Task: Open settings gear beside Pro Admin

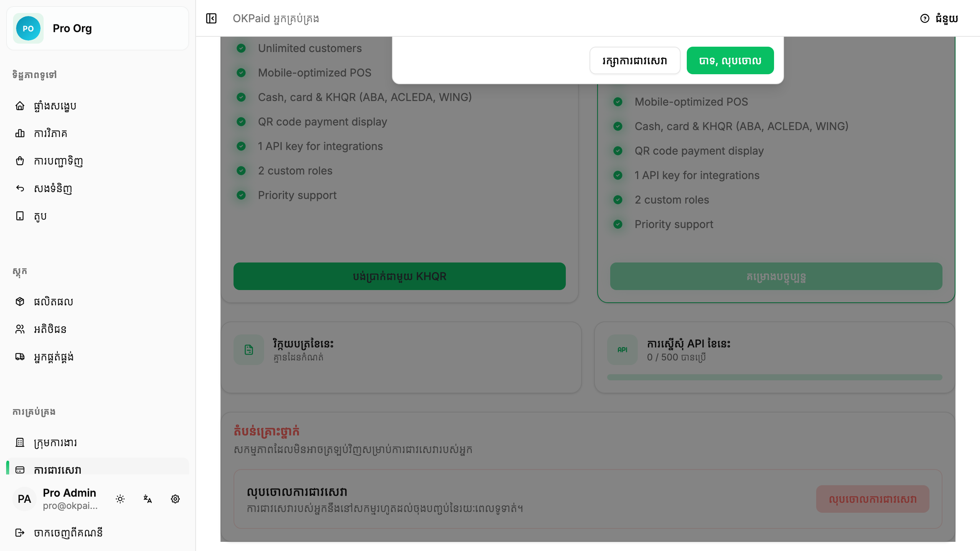Action: (175, 499)
